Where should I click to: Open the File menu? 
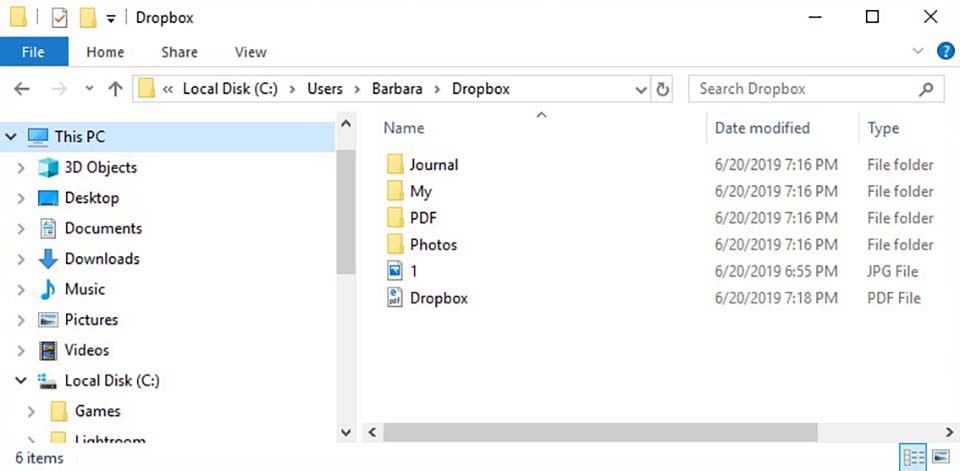(x=33, y=52)
